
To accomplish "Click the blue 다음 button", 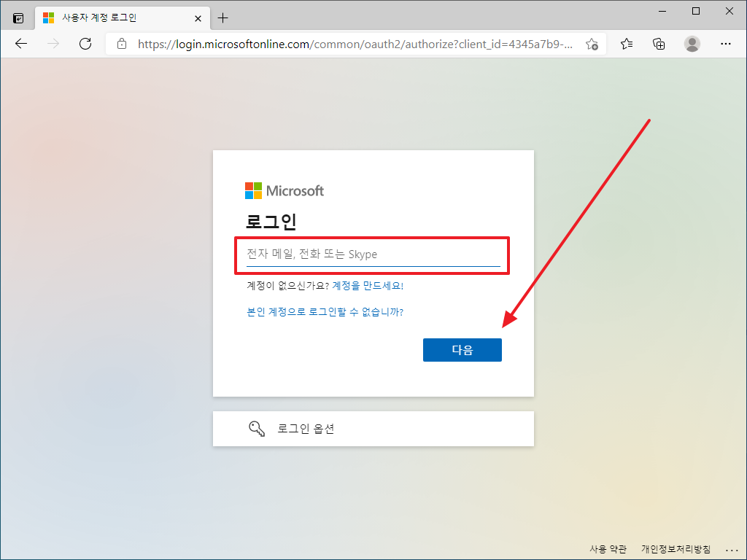I will 462,350.
